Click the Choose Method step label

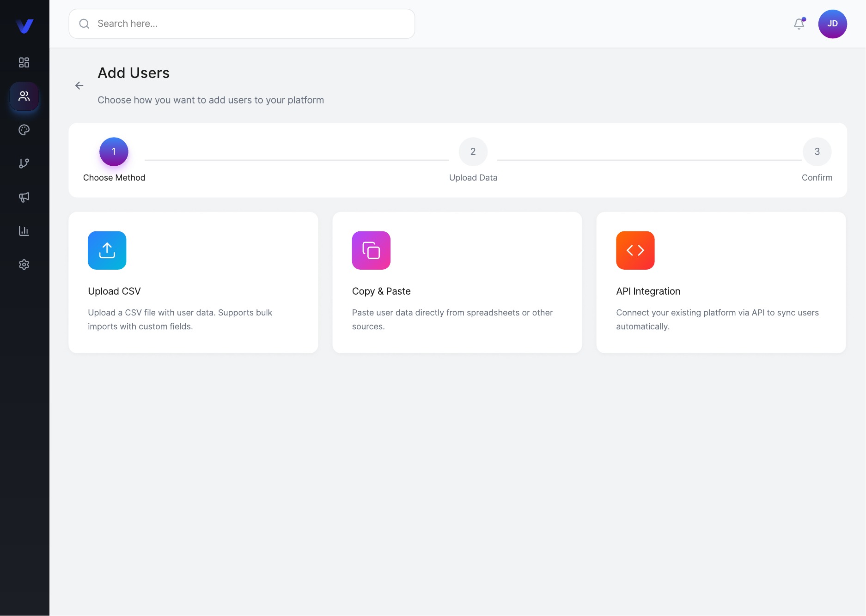click(114, 178)
